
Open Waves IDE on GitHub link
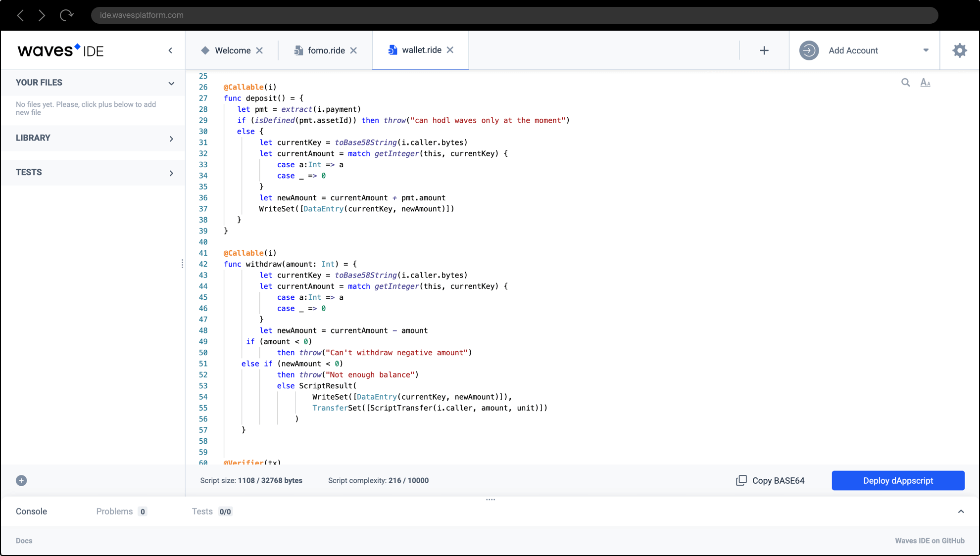tap(929, 541)
